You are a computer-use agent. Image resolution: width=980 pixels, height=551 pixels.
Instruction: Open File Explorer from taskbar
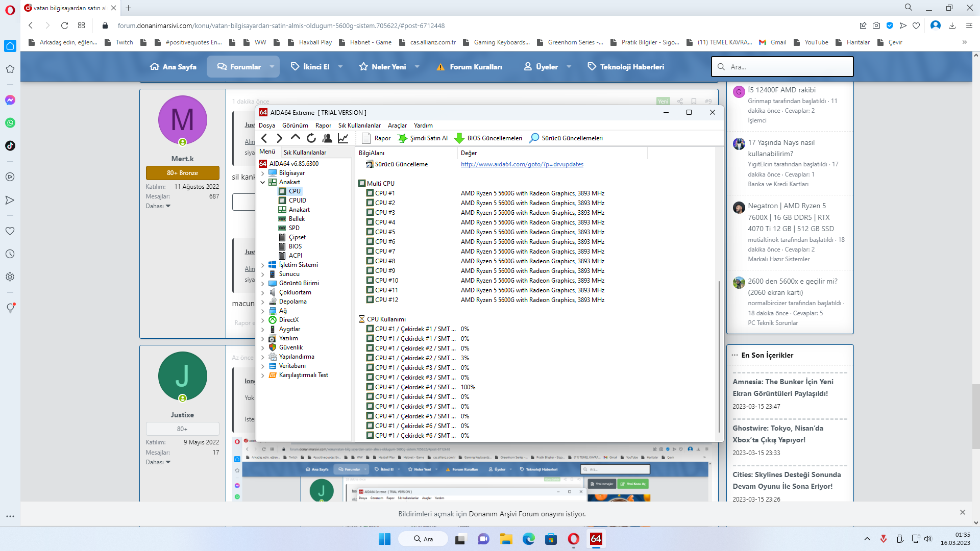pyautogui.click(x=506, y=539)
